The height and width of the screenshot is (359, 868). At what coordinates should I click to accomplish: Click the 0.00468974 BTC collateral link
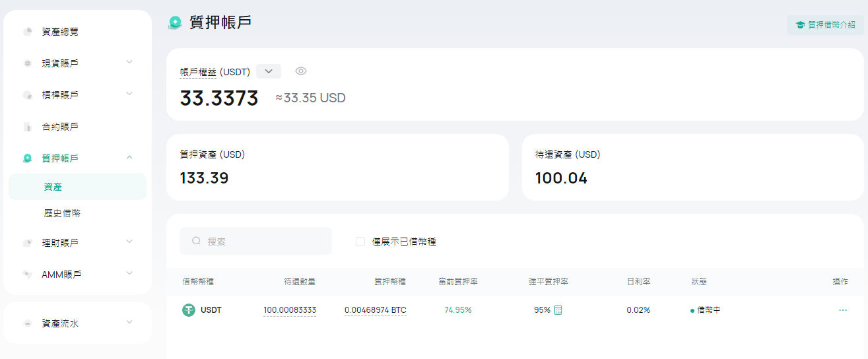[x=376, y=310]
